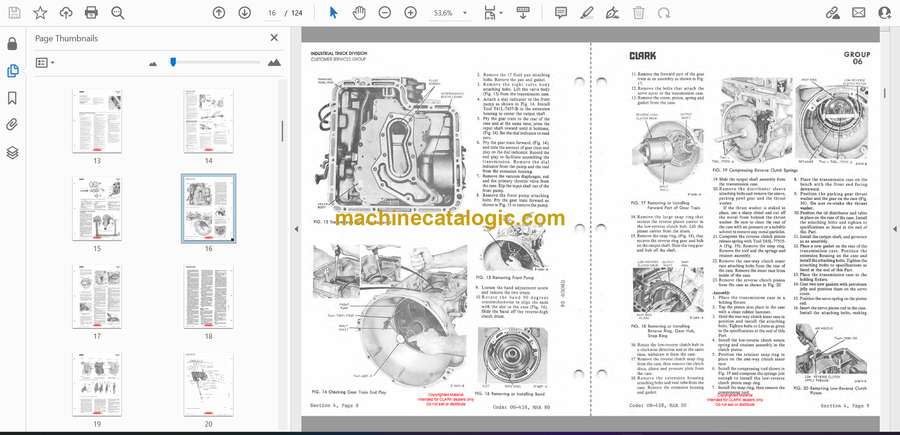The image size is (900, 435).
Task: Select the page 14 thumbnail
Action: pos(209,120)
